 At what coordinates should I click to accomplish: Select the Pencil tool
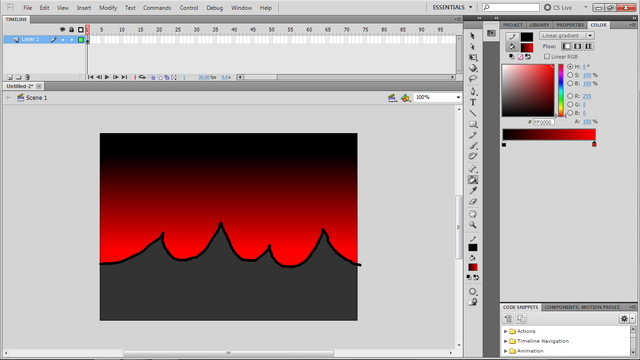click(473, 135)
